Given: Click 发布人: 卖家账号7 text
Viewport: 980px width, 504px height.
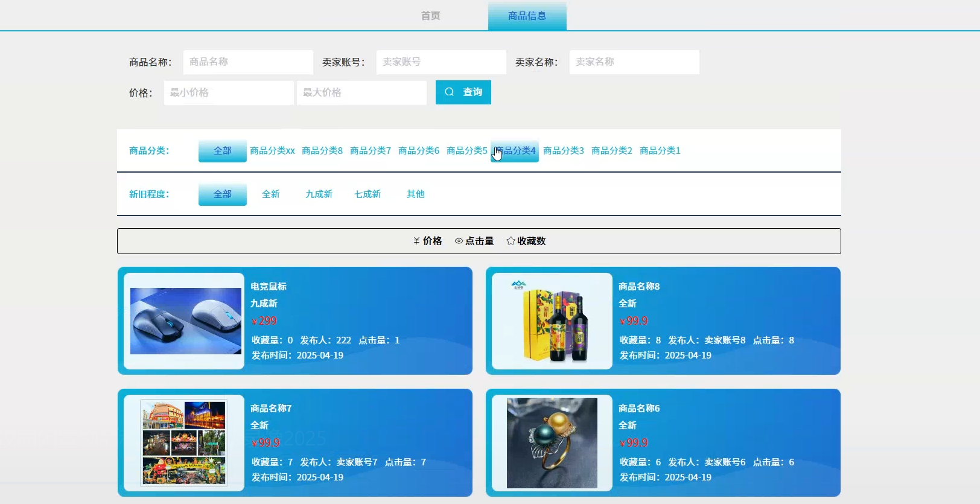Looking at the screenshot, I should 339,462.
